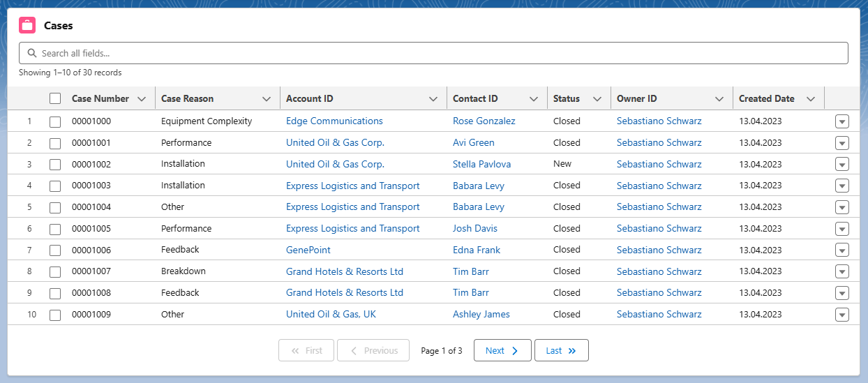Expand the Status column menu chevron
This screenshot has height=383, width=868.
point(597,99)
